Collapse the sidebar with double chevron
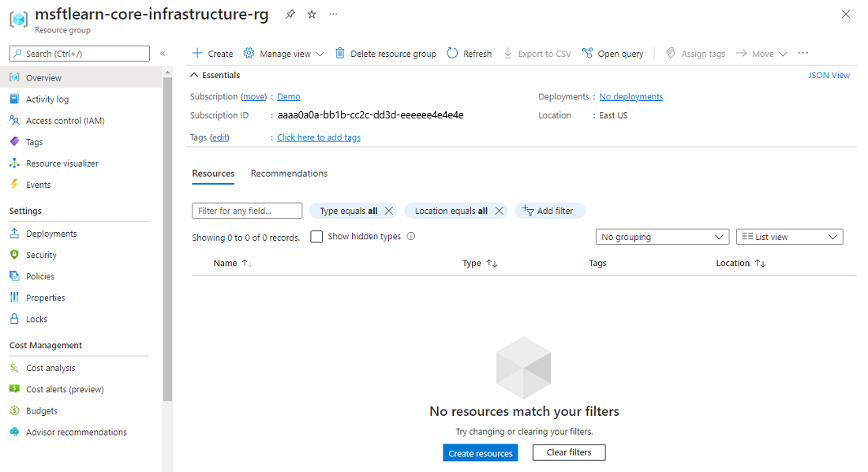The image size is (868, 472). (x=163, y=54)
